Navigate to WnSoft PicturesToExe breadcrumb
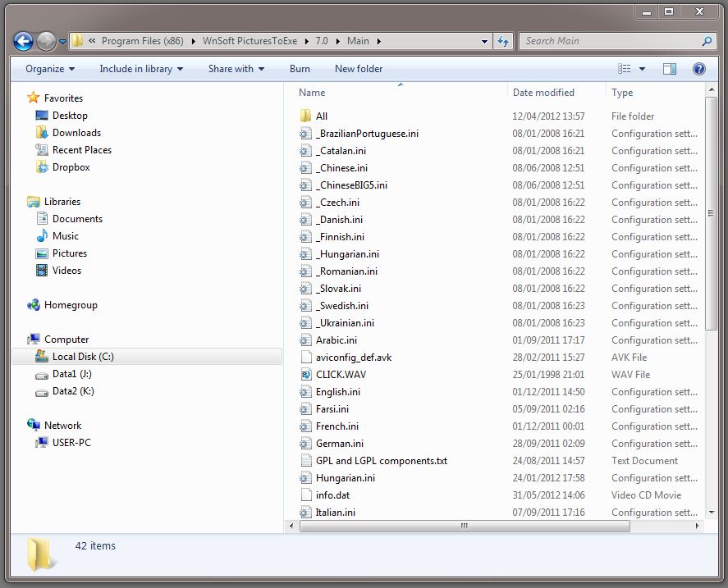The image size is (728, 588). (x=250, y=41)
